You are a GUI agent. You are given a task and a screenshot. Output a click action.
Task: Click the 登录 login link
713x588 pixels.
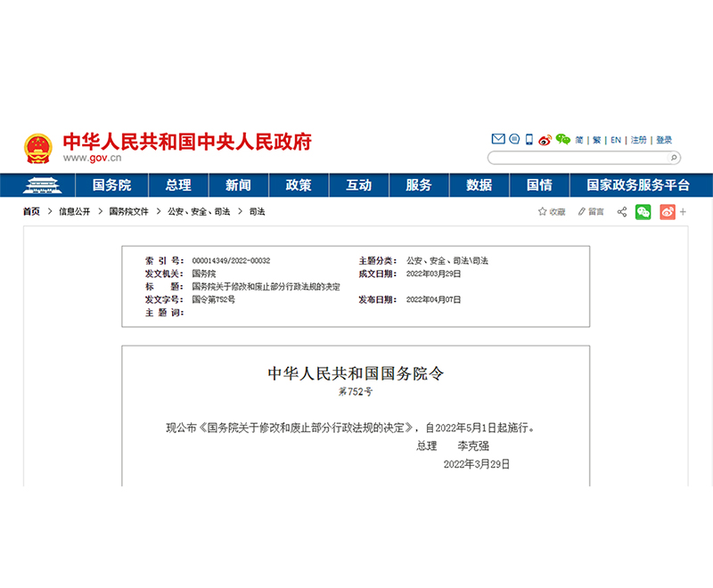tap(664, 140)
